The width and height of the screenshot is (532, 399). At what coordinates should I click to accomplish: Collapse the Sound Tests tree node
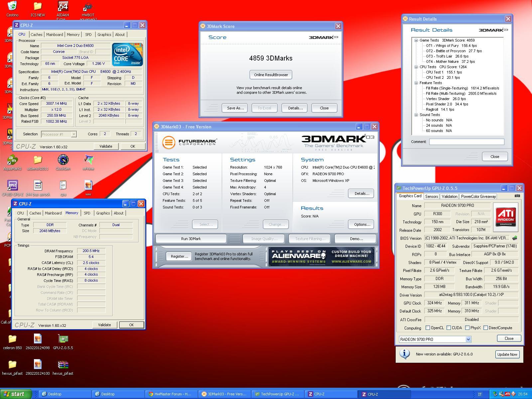(x=416, y=115)
